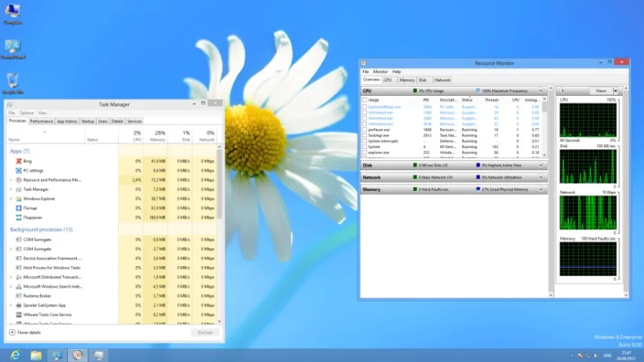The image size is (644, 362).
Task: Open the Monitor menu in Resource Monitor
Action: pos(380,71)
